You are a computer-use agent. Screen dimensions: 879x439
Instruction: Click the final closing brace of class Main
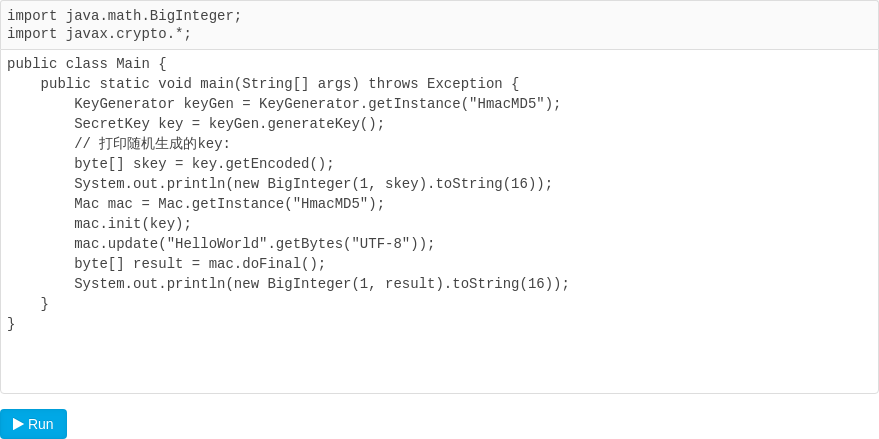(x=11, y=324)
